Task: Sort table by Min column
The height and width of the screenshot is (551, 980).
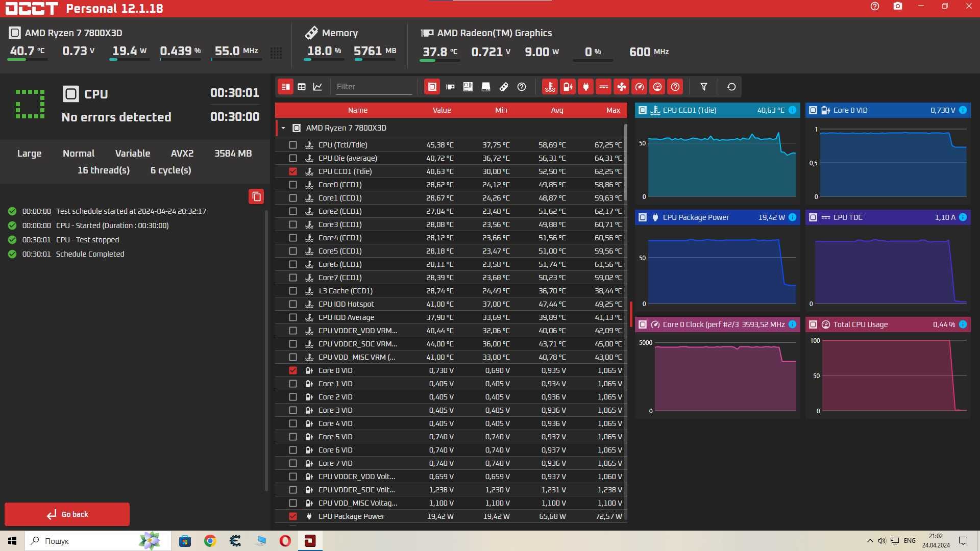Action: 501,110
